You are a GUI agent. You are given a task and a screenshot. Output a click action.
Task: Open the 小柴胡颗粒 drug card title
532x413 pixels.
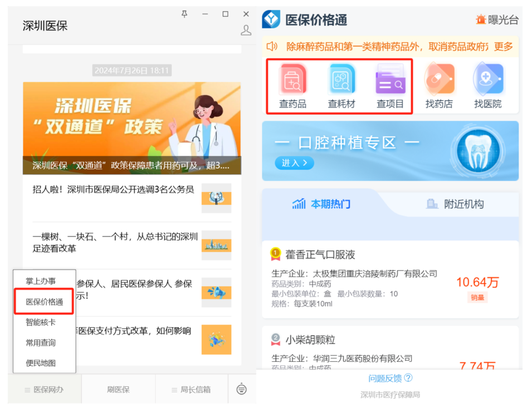310,340
